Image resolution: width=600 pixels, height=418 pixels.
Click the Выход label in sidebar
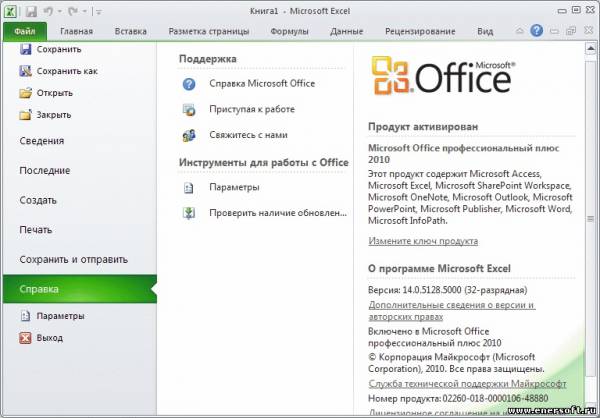tap(50, 338)
